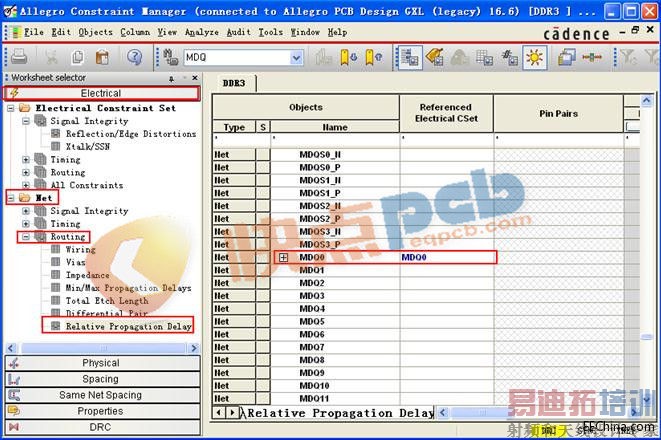Screen dimensions: 661x440
Task: Collapse Signal Integrity under Electrical Constraint Set
Action: coord(26,121)
